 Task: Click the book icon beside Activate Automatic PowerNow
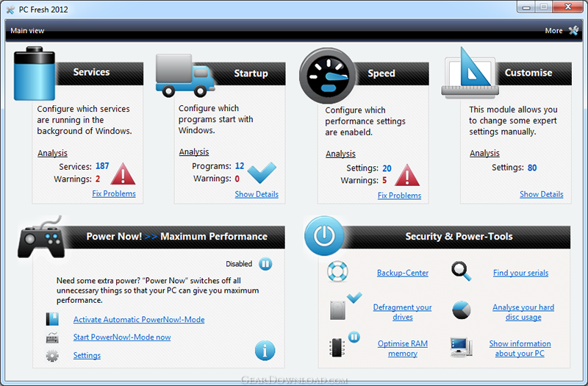click(x=52, y=319)
